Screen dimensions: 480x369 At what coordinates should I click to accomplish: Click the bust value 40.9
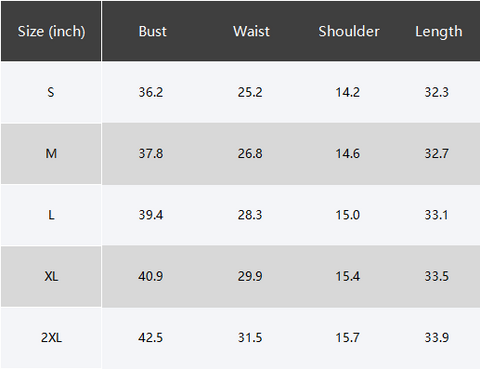[x=151, y=276]
